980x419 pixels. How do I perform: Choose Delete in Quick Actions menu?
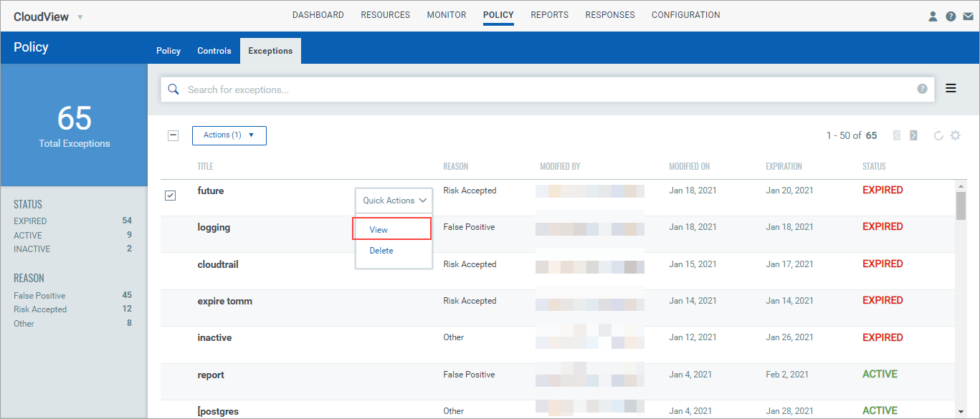[381, 251]
